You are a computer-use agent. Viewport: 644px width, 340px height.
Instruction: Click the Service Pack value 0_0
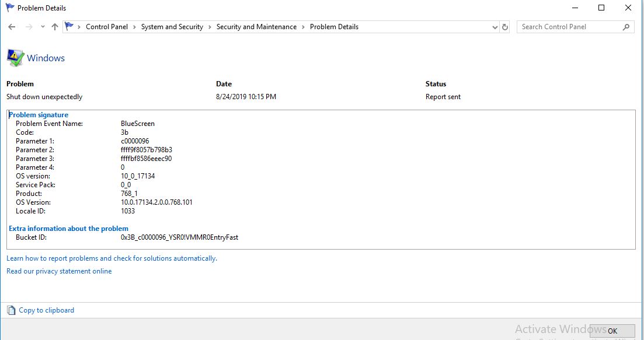126,184
